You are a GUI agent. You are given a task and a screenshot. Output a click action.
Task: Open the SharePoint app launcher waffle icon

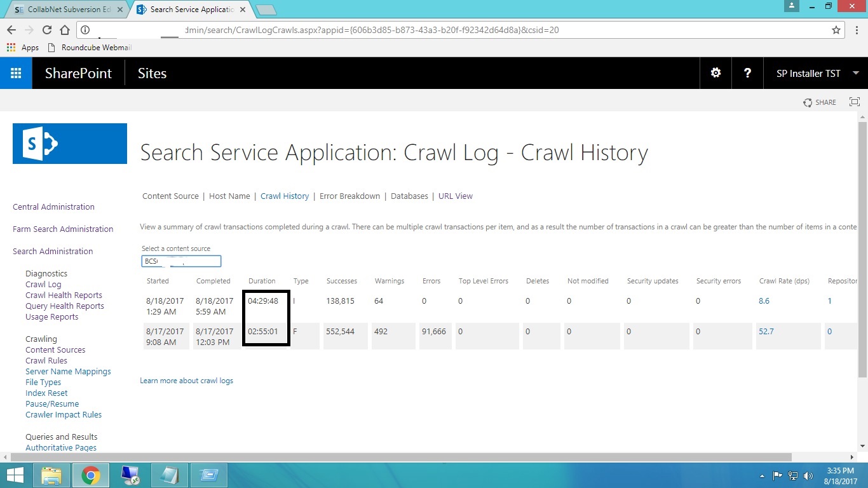[x=16, y=73]
